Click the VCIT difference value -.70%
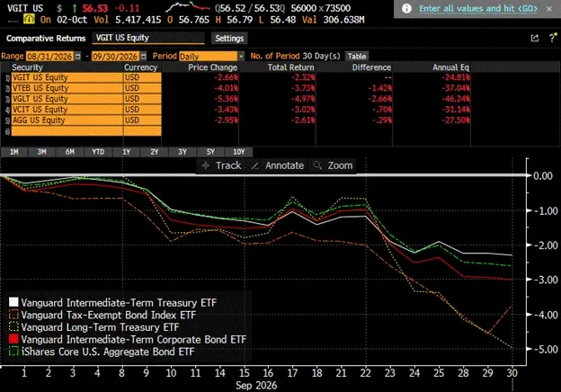 click(382, 110)
